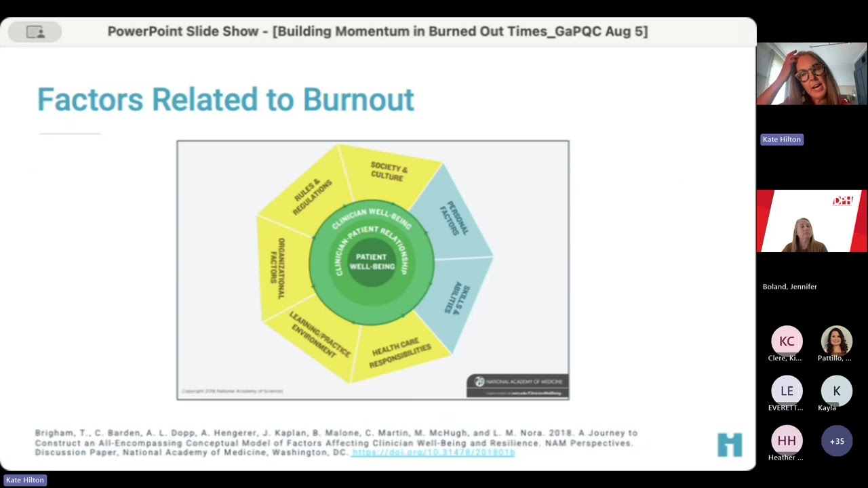
Task: Click the PowerPoint Slide Show window title
Action: tap(378, 32)
